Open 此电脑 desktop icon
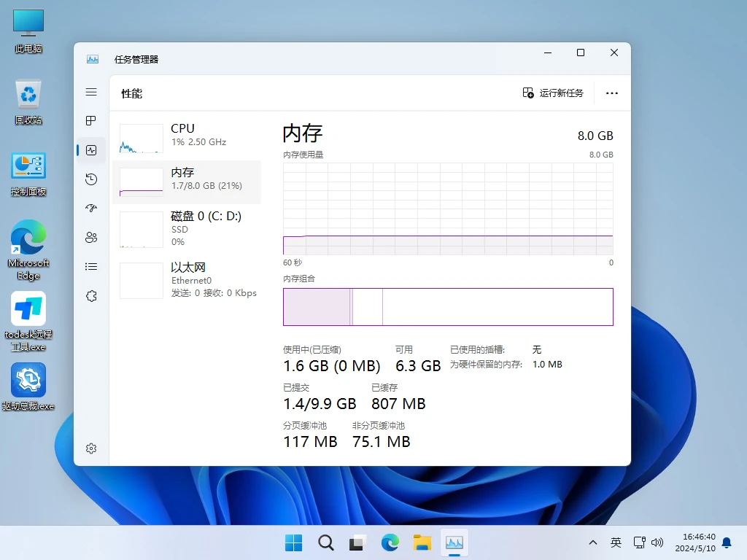The height and width of the screenshot is (560, 747). coord(28,31)
